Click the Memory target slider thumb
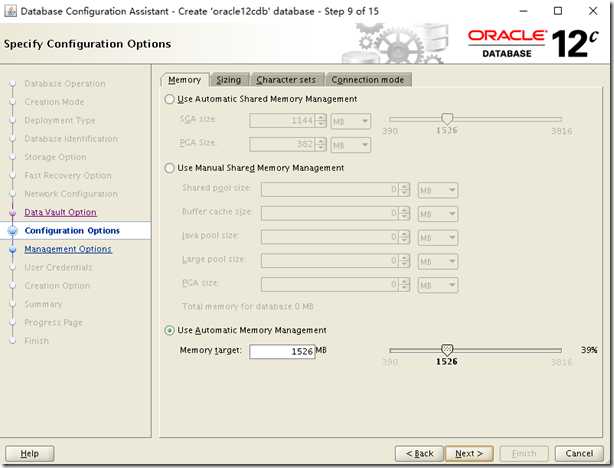This screenshot has height=468, width=614. tap(447, 349)
